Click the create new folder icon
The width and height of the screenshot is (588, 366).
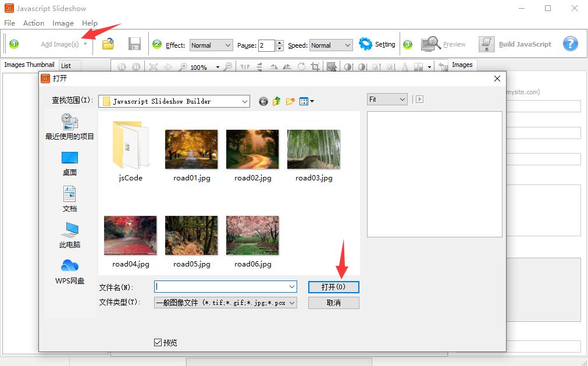(x=290, y=101)
